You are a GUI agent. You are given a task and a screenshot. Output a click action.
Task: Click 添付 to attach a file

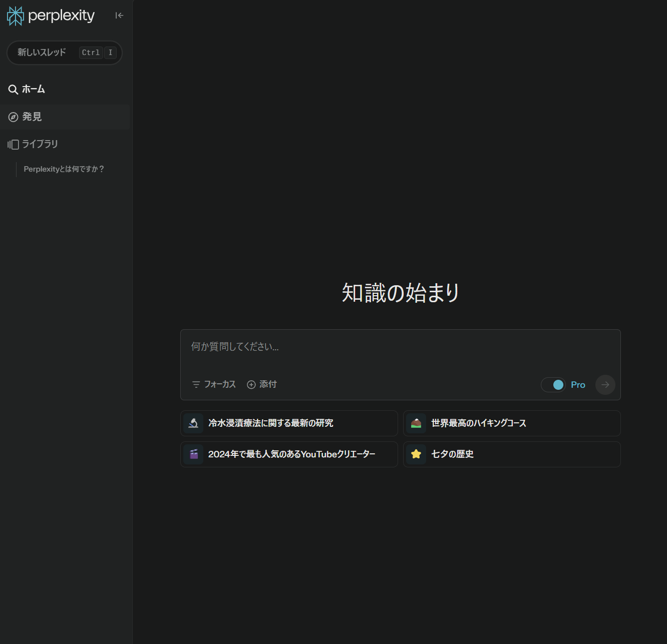262,384
